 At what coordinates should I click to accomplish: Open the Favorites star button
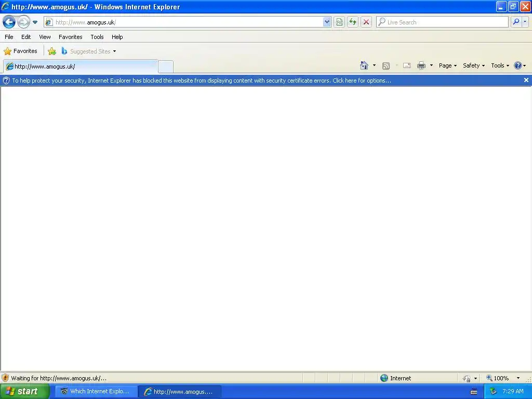click(20, 51)
